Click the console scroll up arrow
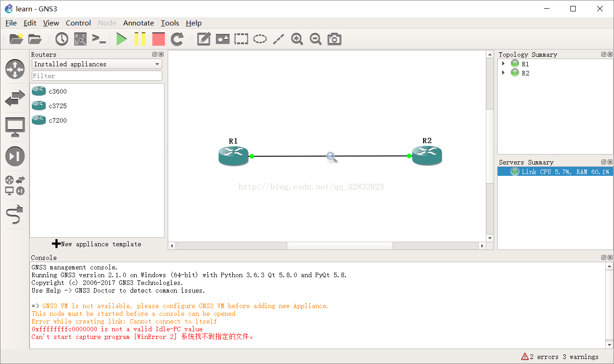Image resolution: width=614 pixels, height=364 pixels. point(609,266)
